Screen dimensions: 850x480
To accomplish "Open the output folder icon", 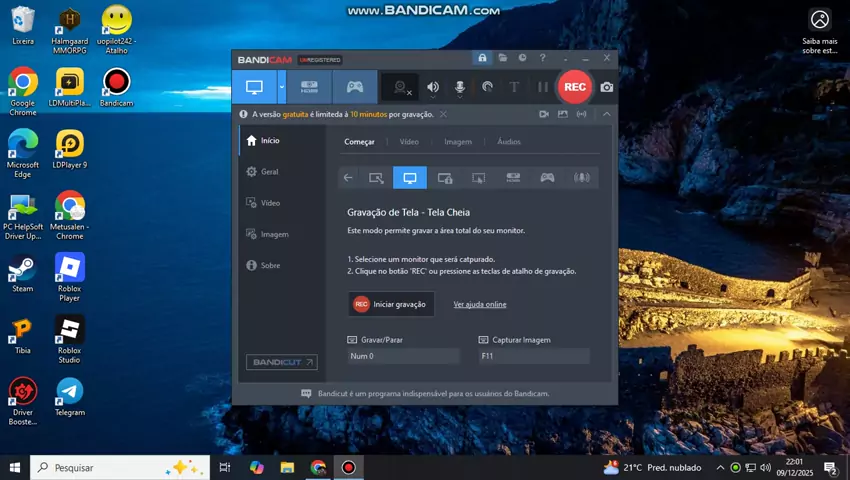I will click(503, 57).
